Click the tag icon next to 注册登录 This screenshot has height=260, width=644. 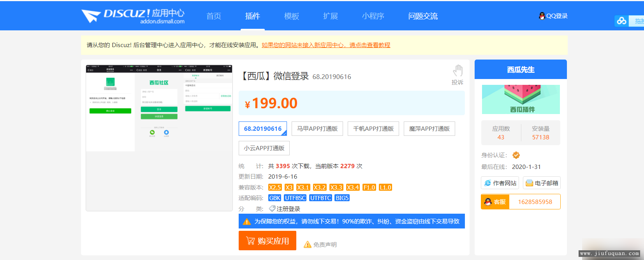click(272, 209)
